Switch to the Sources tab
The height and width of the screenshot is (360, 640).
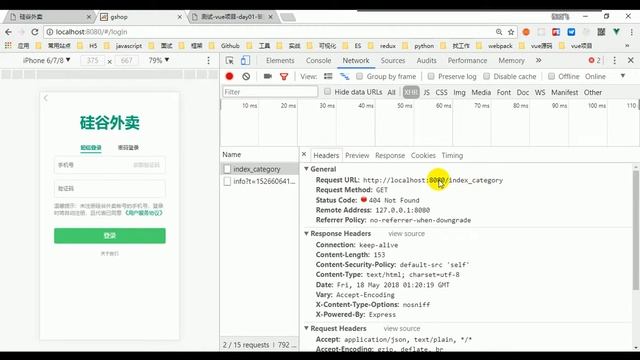[x=393, y=60]
